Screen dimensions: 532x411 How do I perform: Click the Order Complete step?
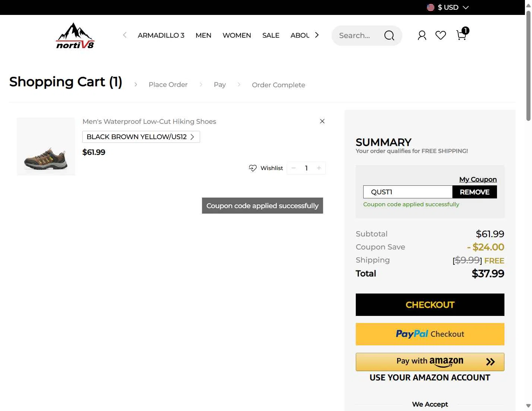click(278, 85)
